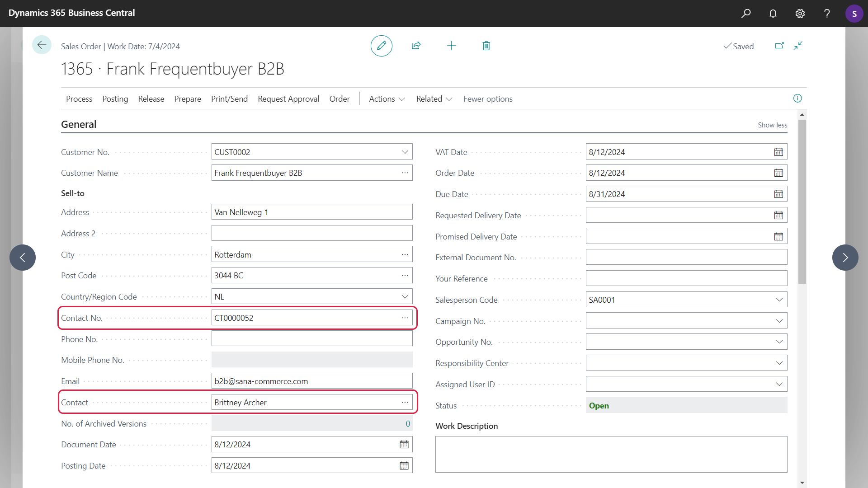The image size is (868, 488).
Task: Open Posting Date calendar picker
Action: pos(404,466)
